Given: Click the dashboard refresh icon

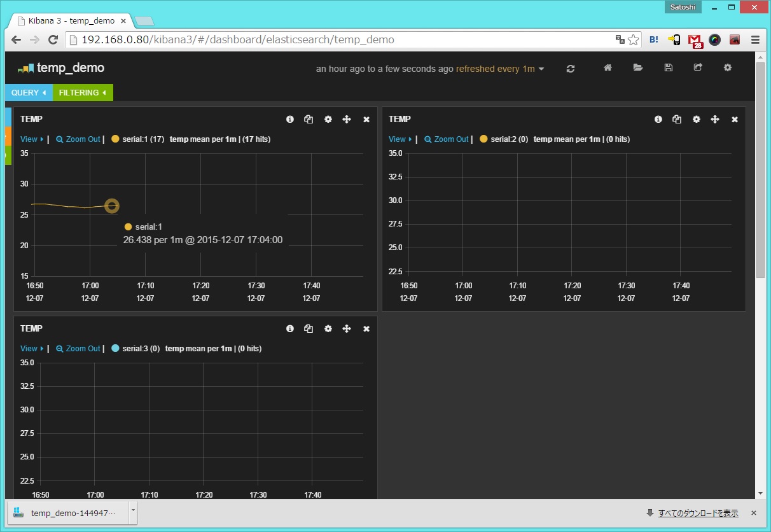Looking at the screenshot, I should click(x=571, y=69).
